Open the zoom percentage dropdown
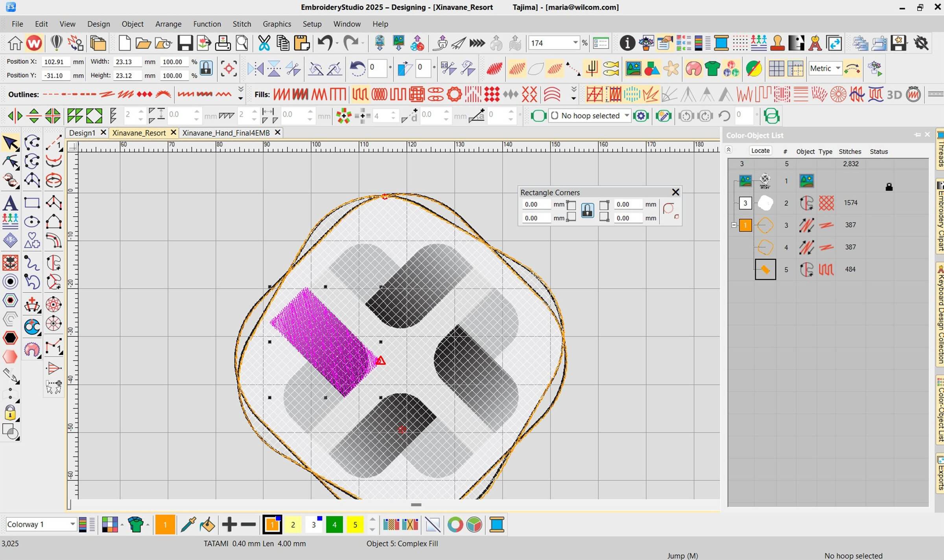The height and width of the screenshot is (560, 944). point(575,43)
